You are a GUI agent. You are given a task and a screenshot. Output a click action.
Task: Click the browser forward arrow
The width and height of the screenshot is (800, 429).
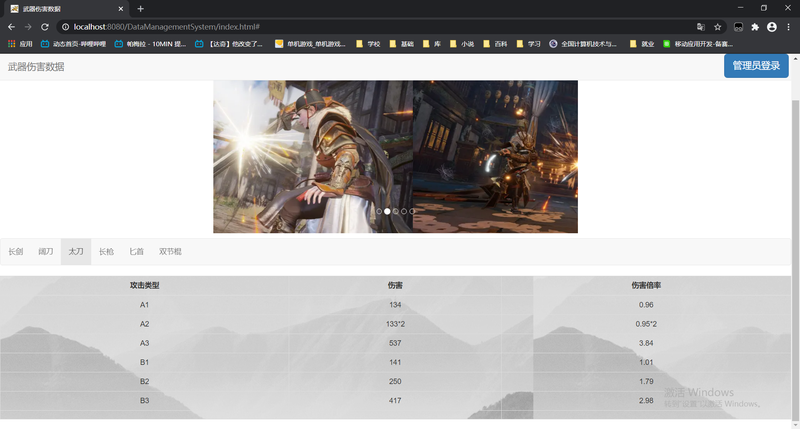tap(28, 27)
